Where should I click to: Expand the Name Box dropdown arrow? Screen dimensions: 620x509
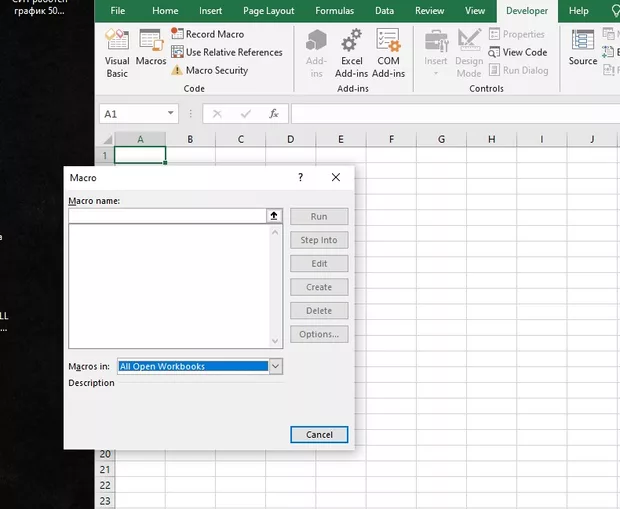171,114
